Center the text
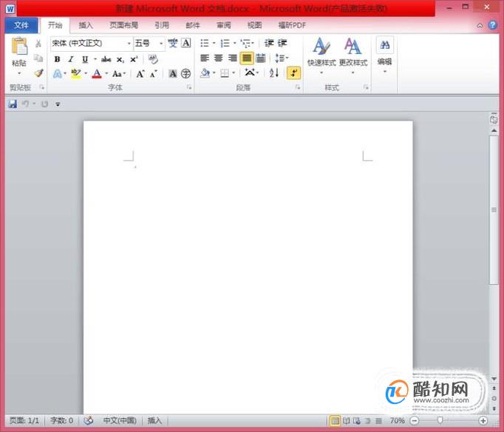 pos(219,58)
